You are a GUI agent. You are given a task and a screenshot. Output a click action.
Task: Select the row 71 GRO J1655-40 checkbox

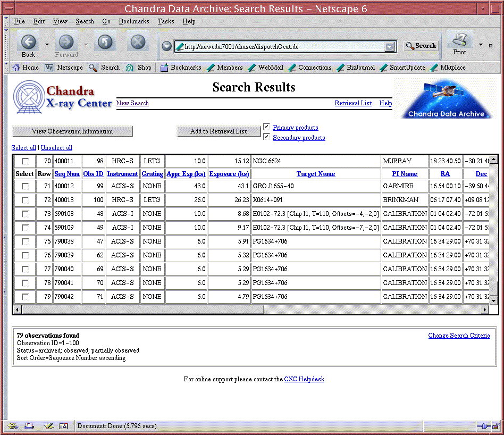25,186
